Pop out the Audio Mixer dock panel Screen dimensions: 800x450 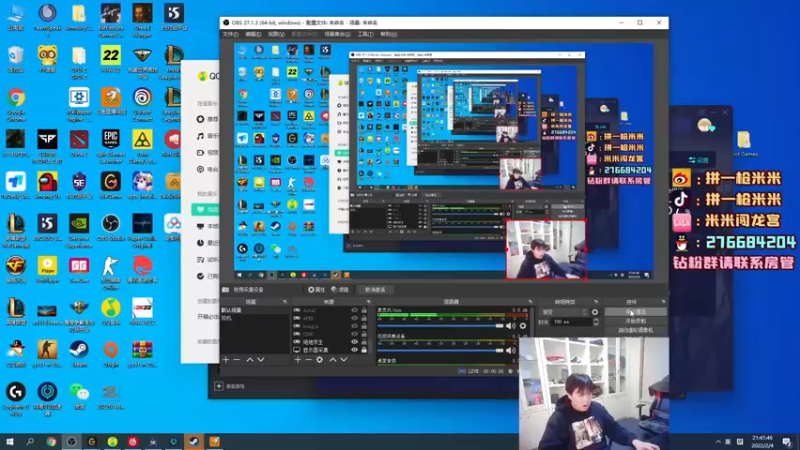pyautogui.click(x=530, y=302)
